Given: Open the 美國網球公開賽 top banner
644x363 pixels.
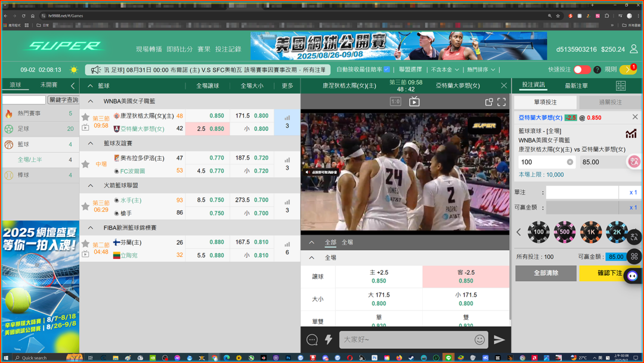Looking at the screenshot, I should (x=399, y=46).
